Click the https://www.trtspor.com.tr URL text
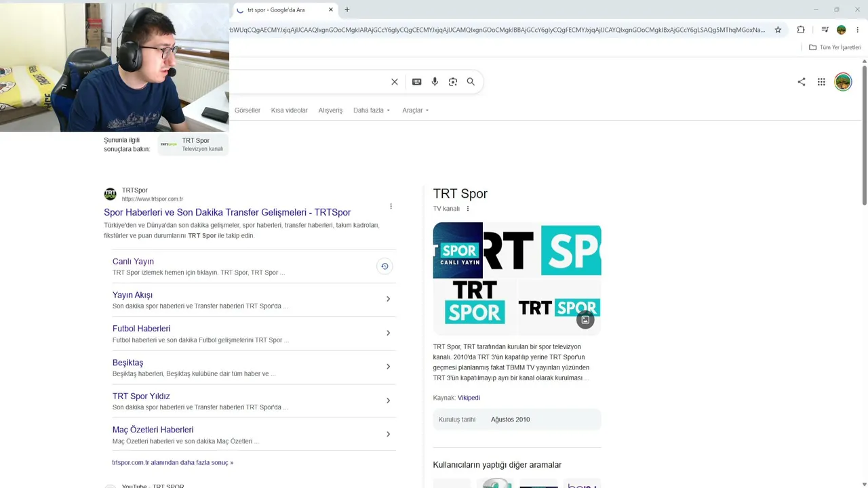Image resolution: width=868 pixels, height=488 pixels. pos(153,199)
